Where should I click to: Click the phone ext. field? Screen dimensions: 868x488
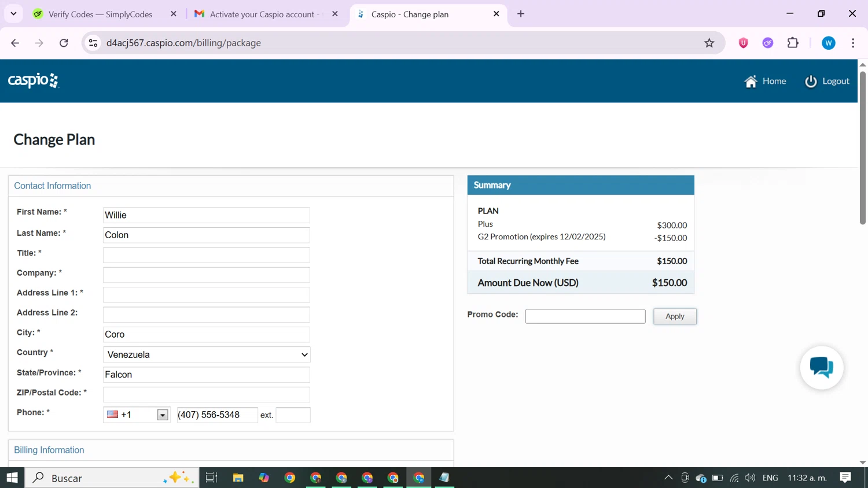[293, 415]
